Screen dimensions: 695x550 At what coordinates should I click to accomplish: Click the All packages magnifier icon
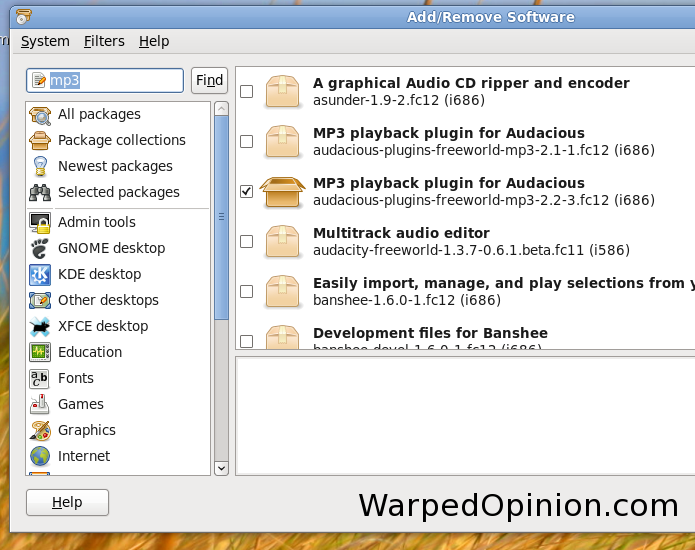(x=40, y=115)
